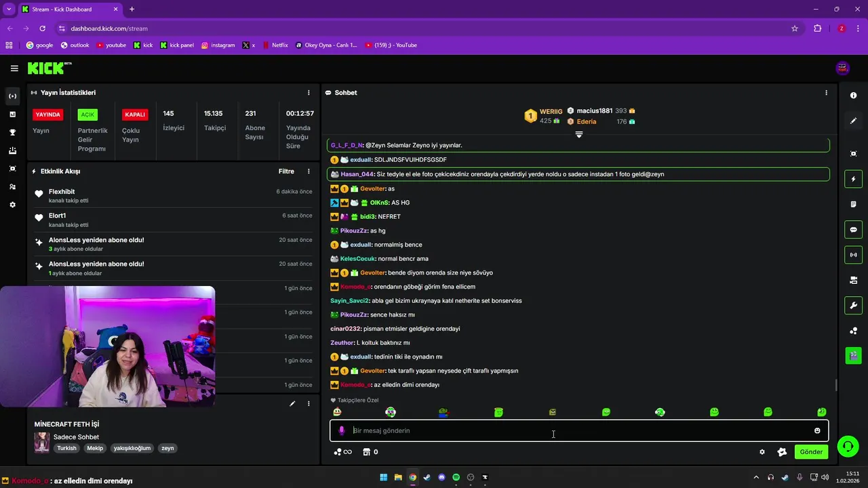Open the Etkinlik Akışı three-dot menu
The width and height of the screenshot is (868, 488).
coord(309,171)
